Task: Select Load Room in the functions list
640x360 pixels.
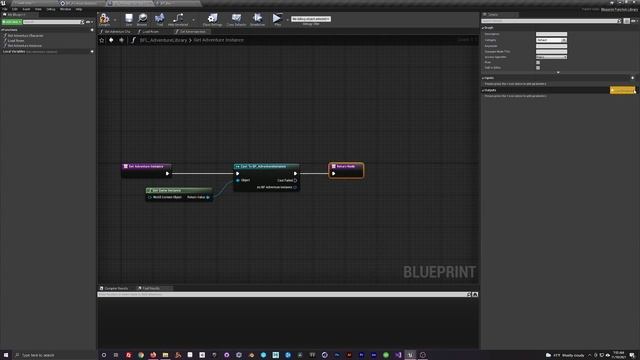Action: coord(16,41)
